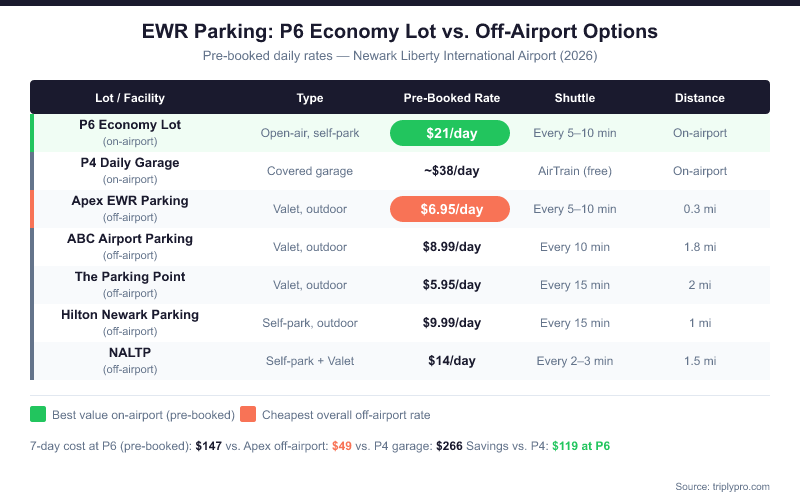Click the orange legend color swatch

point(247,414)
